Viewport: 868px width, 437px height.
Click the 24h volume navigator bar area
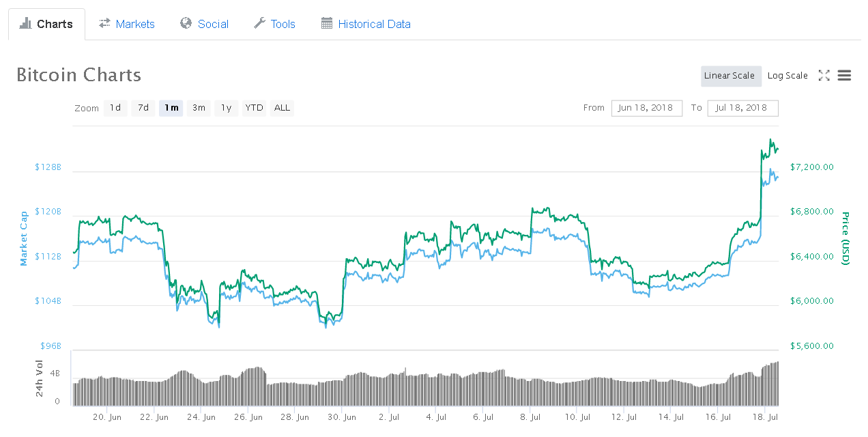pyautogui.click(x=424, y=387)
